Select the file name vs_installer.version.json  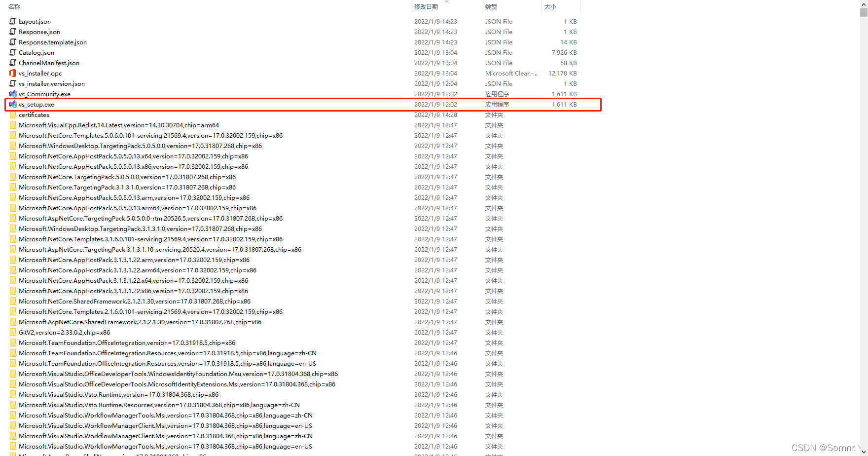52,83
